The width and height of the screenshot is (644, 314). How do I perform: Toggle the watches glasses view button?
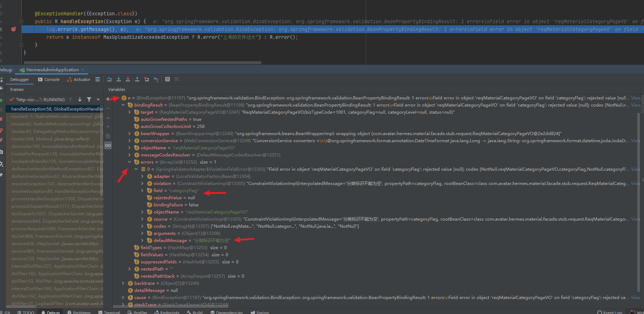[x=108, y=145]
